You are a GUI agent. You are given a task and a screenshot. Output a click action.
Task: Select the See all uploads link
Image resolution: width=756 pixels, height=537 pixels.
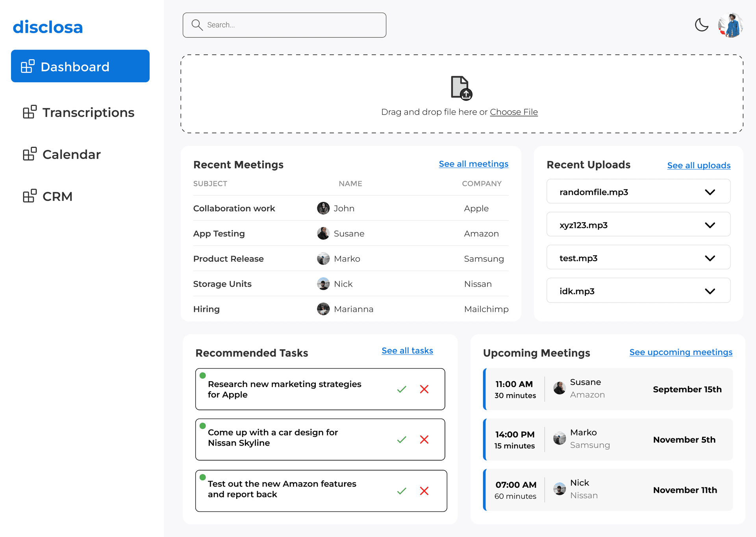click(699, 166)
